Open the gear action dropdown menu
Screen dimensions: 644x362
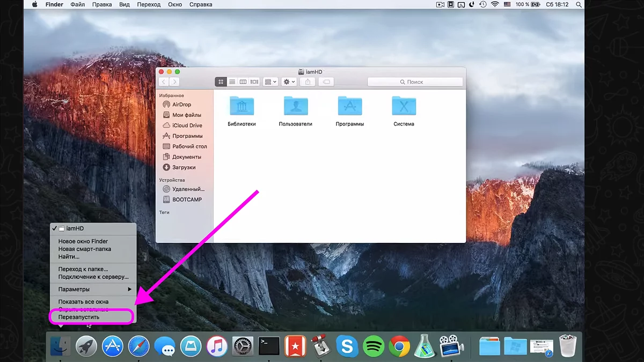tap(289, 82)
